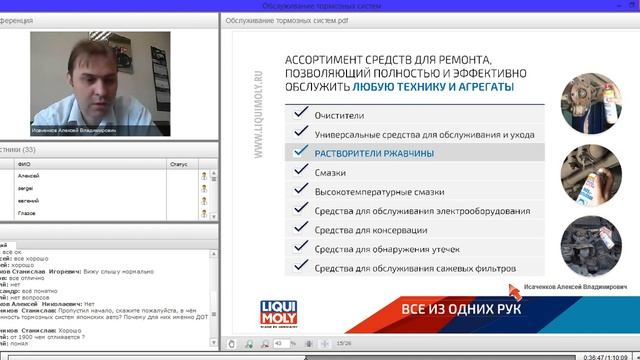
Task: Click the Универсальные средства checkmark on slide
Action: click(x=301, y=131)
